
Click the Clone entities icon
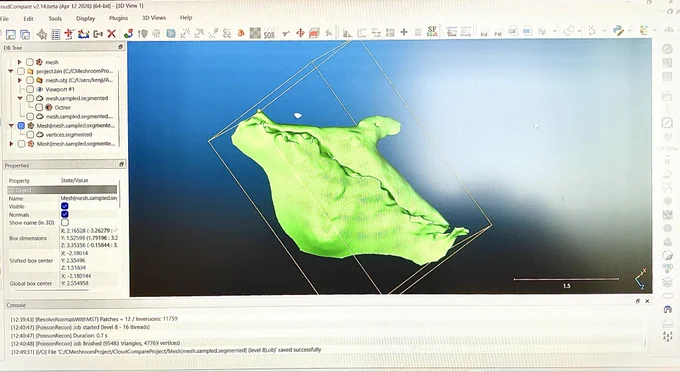pos(83,34)
